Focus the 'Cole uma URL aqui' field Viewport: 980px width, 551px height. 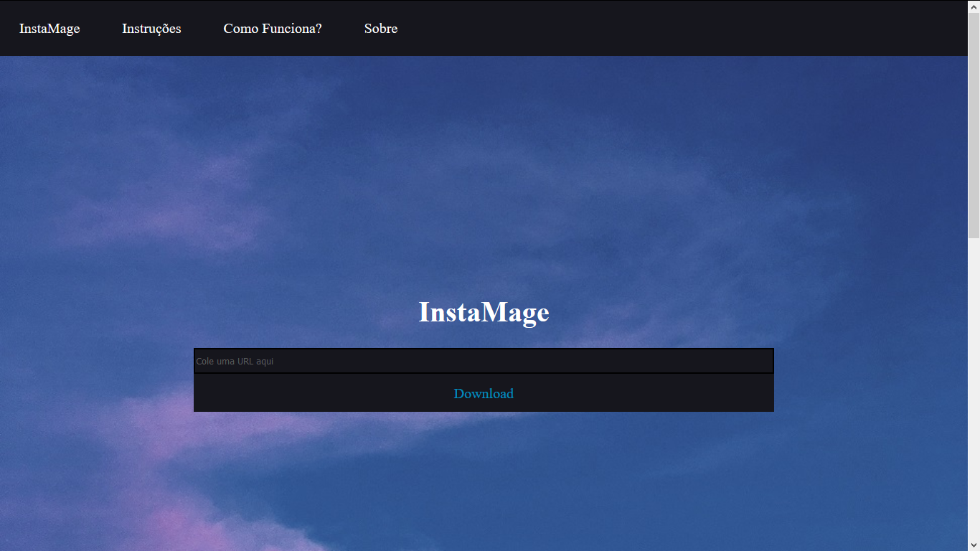point(484,361)
